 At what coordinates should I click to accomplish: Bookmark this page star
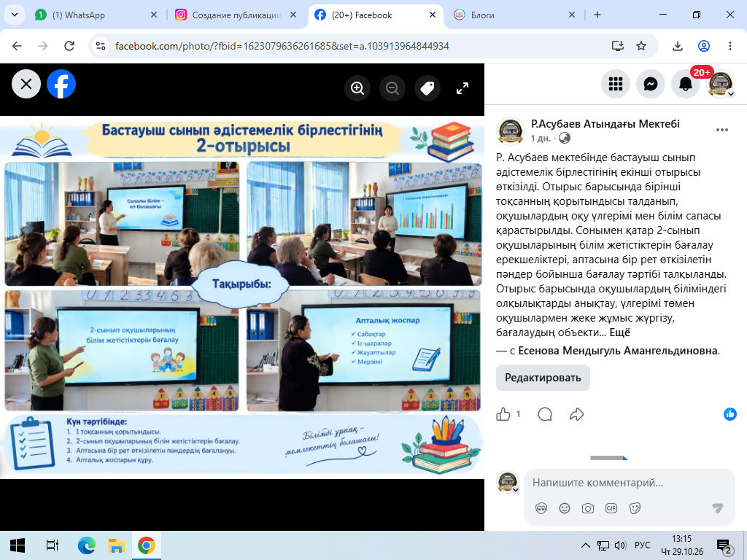coord(641,46)
